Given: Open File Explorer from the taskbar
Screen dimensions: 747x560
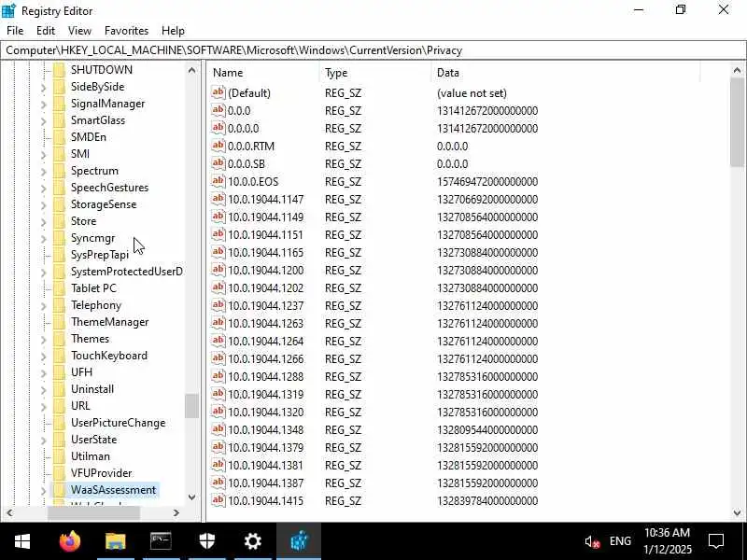Looking at the screenshot, I should (115, 541).
